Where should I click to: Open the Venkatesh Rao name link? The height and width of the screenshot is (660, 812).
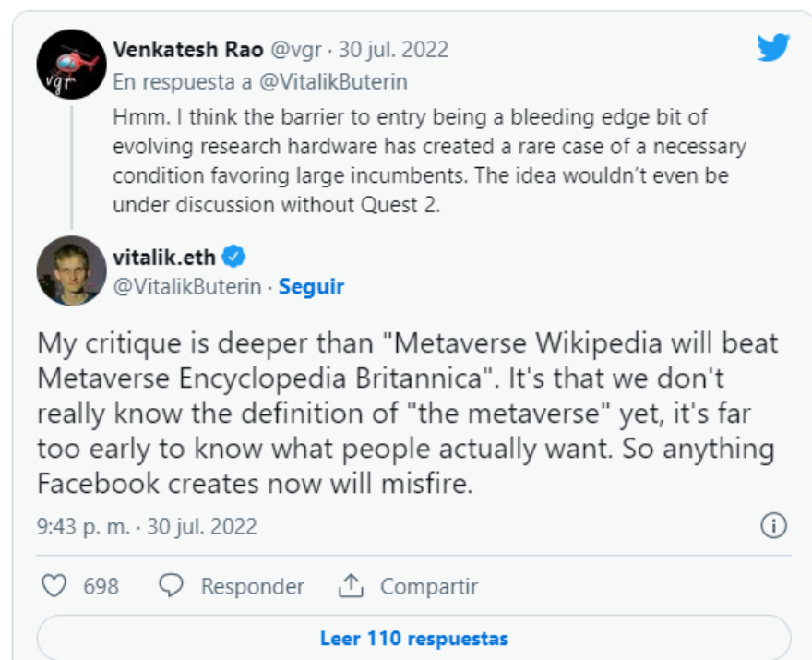tap(189, 49)
